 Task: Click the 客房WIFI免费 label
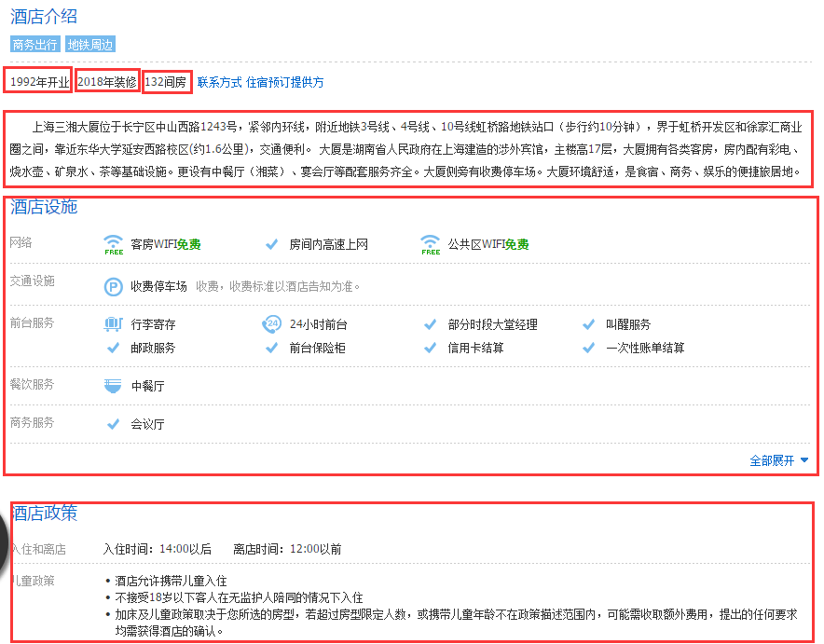[x=166, y=245]
